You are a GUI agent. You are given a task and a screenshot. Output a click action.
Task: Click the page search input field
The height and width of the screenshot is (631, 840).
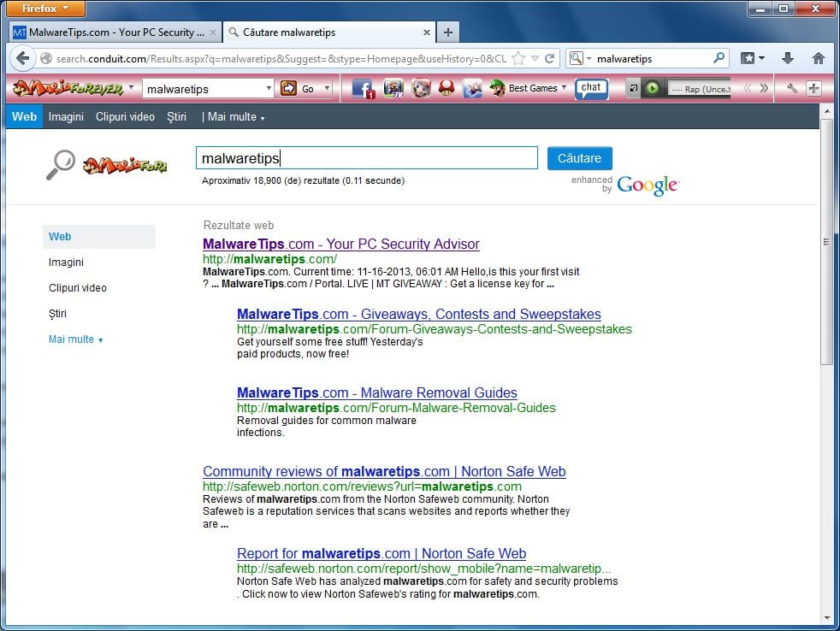(x=367, y=158)
